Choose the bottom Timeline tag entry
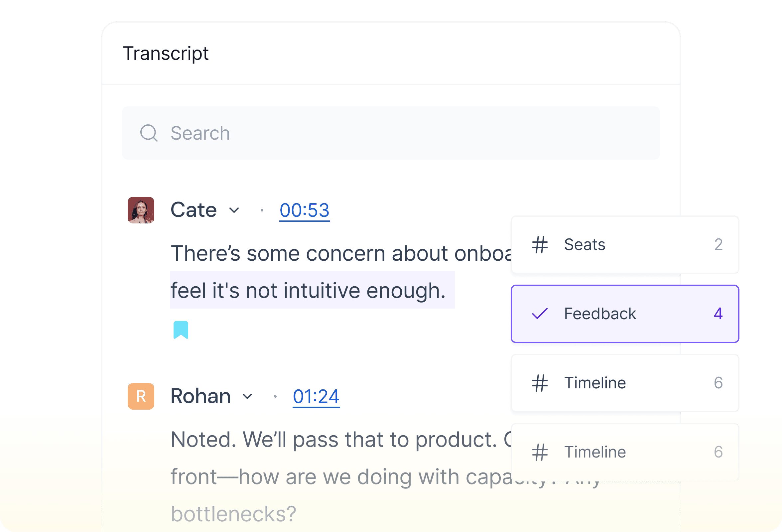The width and height of the screenshot is (782, 532). [x=625, y=452]
